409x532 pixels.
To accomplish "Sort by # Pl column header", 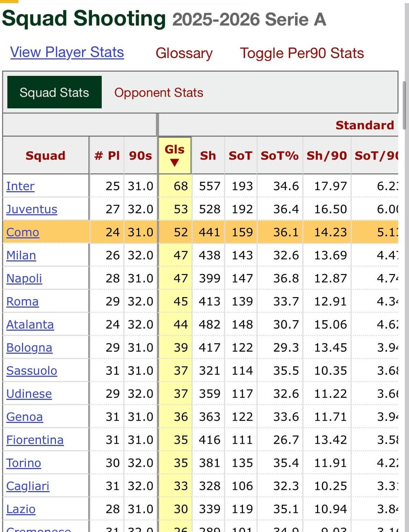I will tap(107, 156).
